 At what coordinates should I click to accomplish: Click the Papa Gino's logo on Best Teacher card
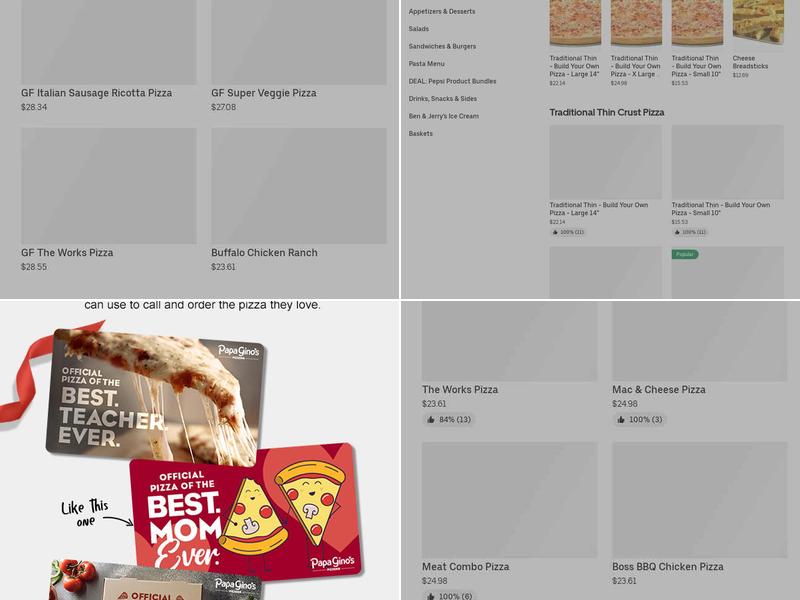pos(238,351)
